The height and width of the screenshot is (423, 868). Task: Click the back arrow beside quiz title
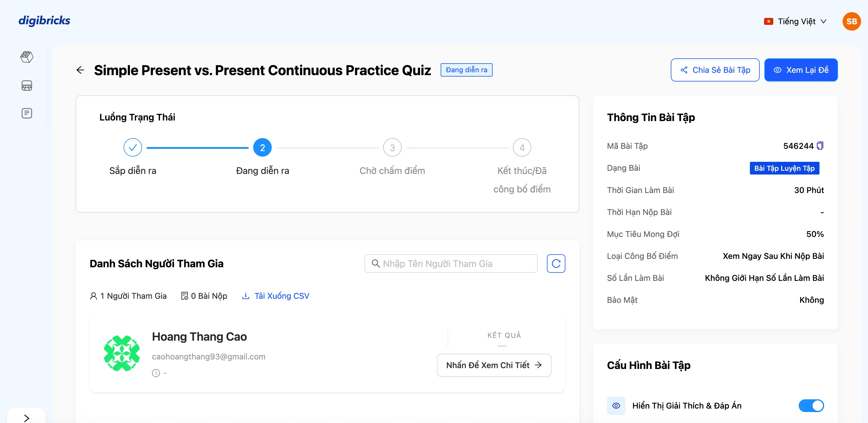click(80, 70)
